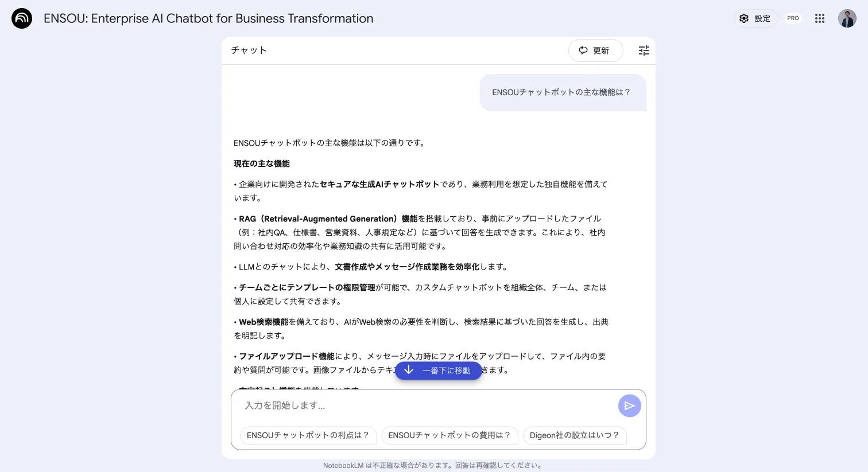Click the NotebookLM は不正確な場合があります disclaimer
868x472 pixels.
[433, 465]
